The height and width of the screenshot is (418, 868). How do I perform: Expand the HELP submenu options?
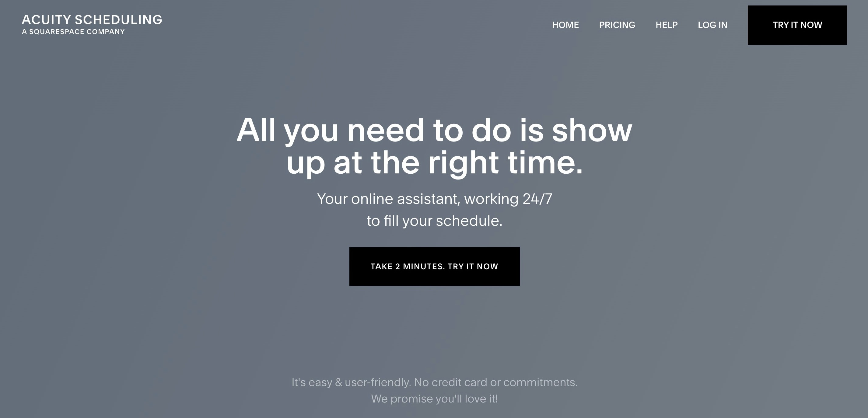667,25
